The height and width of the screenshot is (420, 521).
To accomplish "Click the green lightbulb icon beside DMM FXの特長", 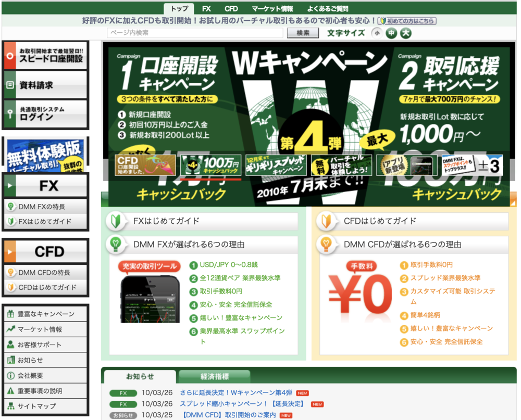I will pos(10,207).
